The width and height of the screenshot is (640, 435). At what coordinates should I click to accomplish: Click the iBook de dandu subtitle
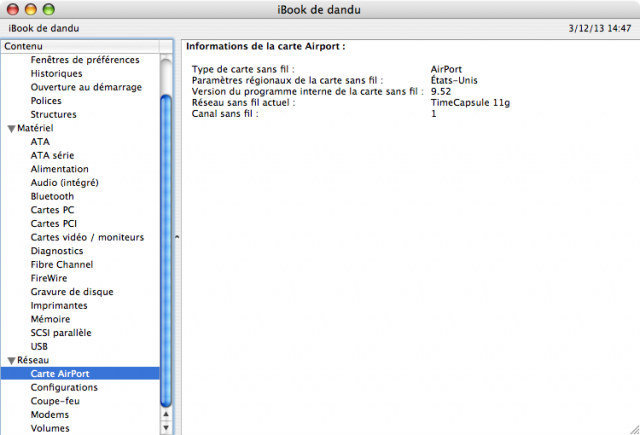coord(44,29)
